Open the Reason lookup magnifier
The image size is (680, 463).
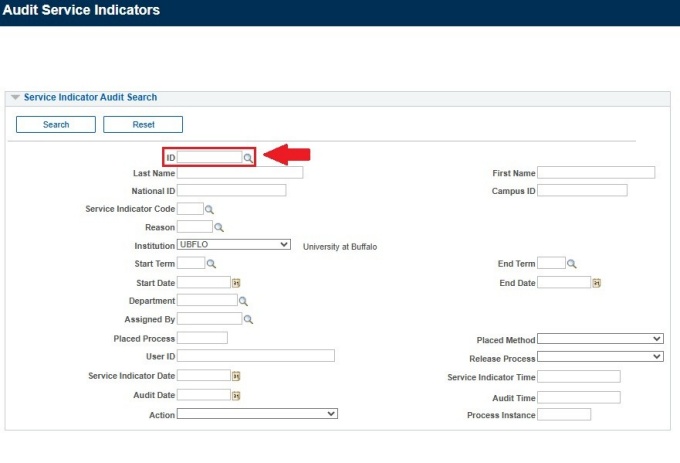(x=219, y=228)
